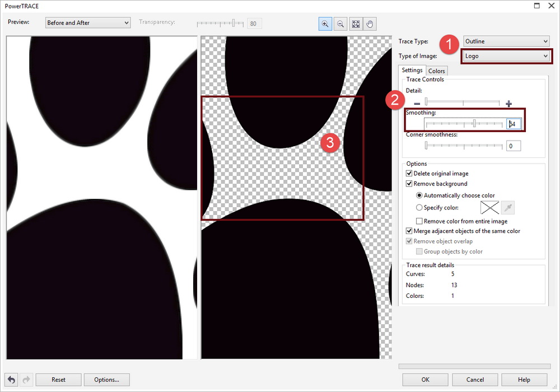Click the Smoothing value input field
The width and height of the screenshot is (560, 392).
coord(514,124)
